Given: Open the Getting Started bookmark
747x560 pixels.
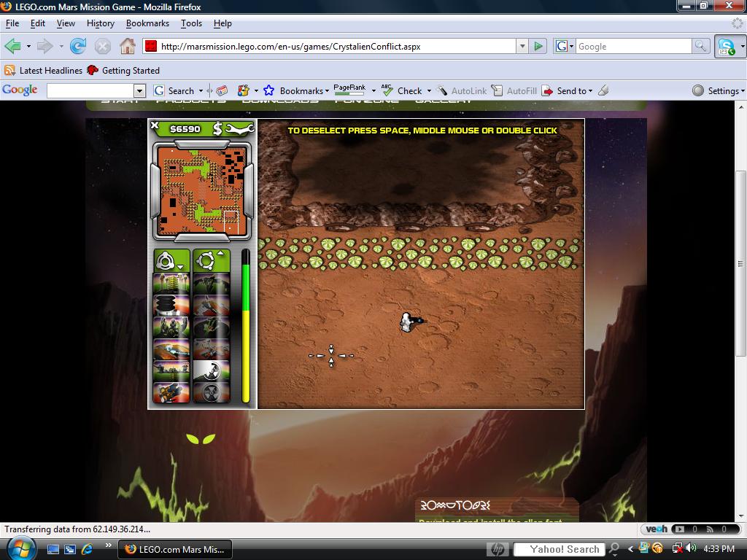Looking at the screenshot, I should tap(123, 71).
